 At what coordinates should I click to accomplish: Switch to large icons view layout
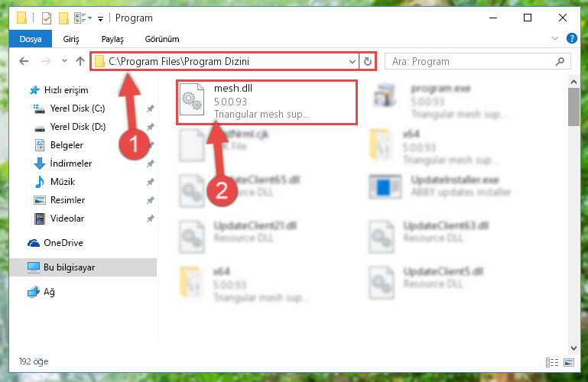tap(568, 362)
